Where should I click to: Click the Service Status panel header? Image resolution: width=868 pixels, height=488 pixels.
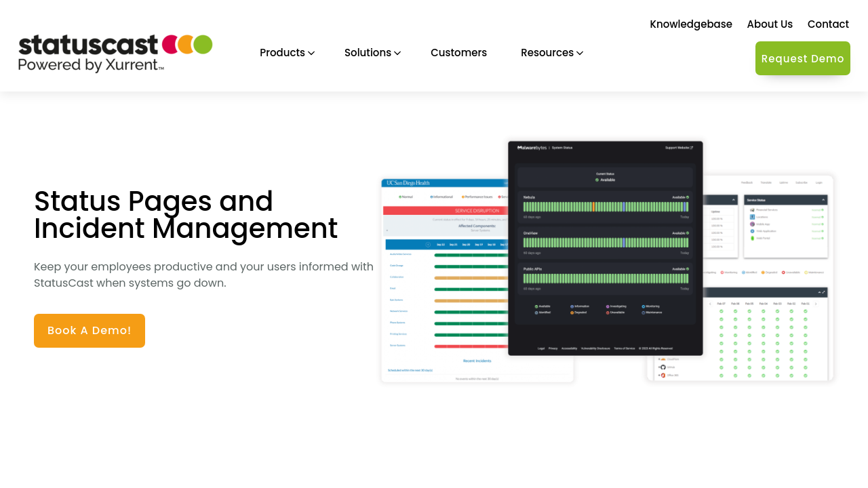tap(785, 200)
